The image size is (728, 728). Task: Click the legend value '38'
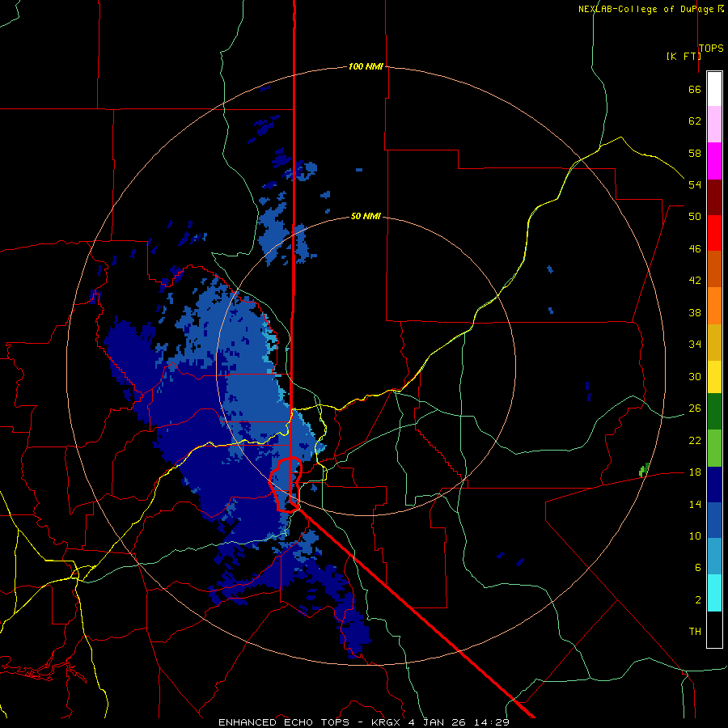pos(695,312)
